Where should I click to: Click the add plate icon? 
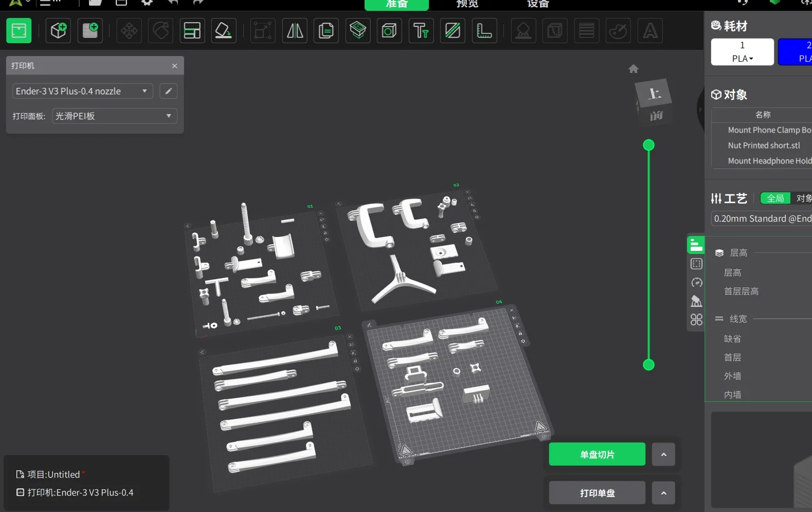(90, 31)
